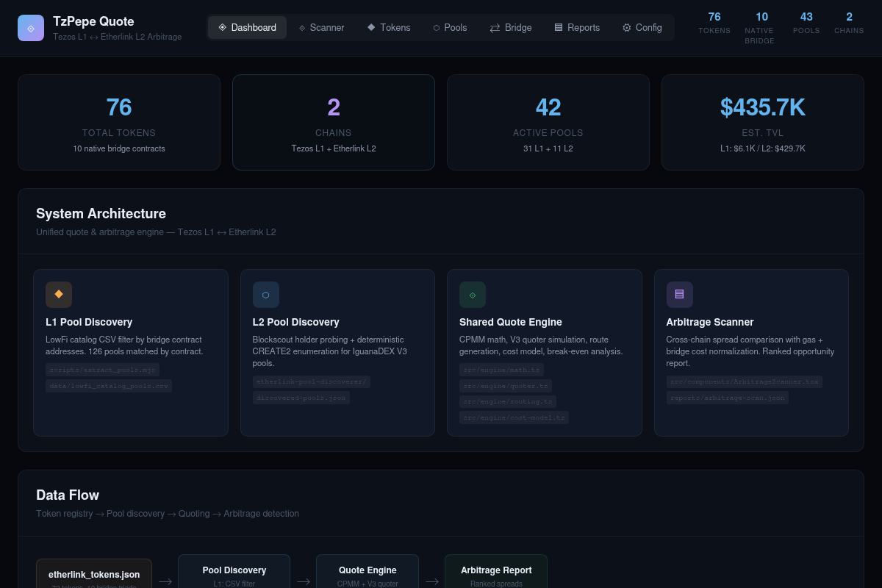Click the TzPepe Quote logo icon
The width and height of the screenshot is (882, 588).
pyautogui.click(x=31, y=28)
